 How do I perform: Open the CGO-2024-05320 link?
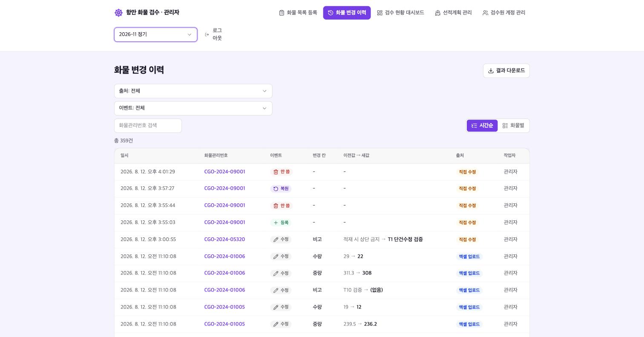pyautogui.click(x=224, y=240)
